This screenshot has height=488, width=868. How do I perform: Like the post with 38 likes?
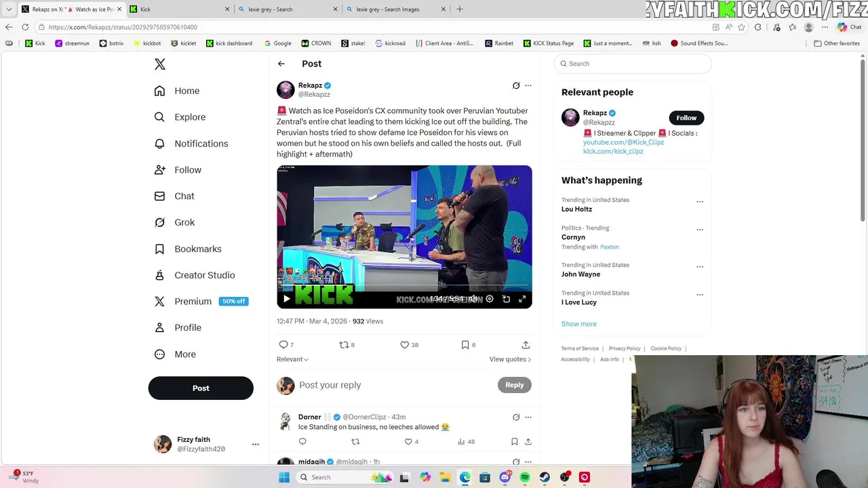(x=409, y=345)
